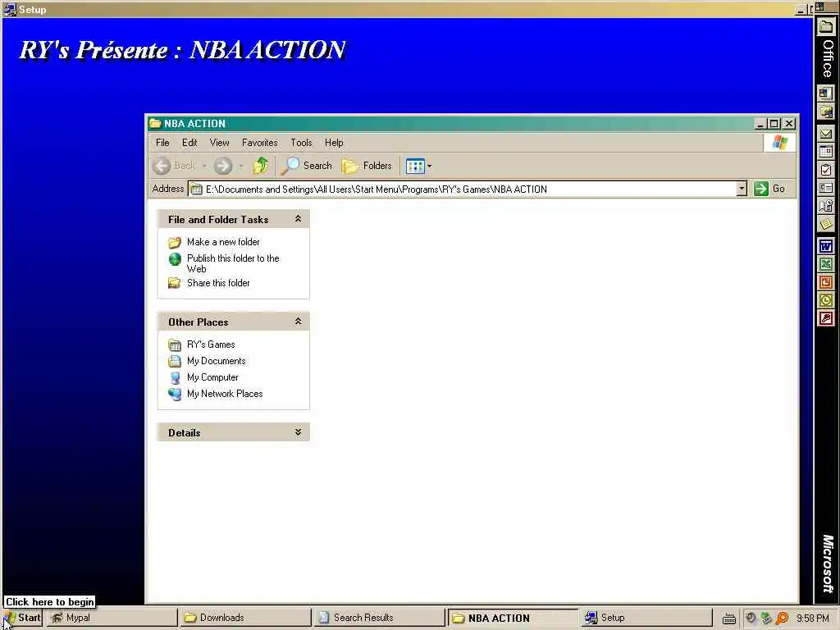Click the 9:58 PM clock
840x630 pixels.
812,619
